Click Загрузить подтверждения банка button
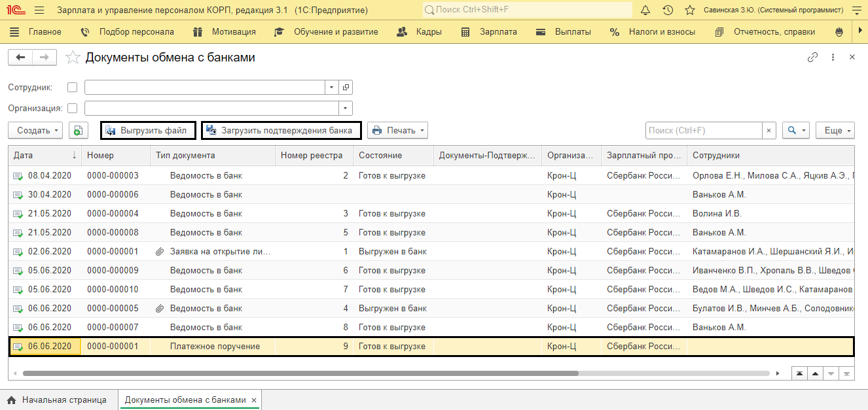Screen dimensions: 868x410 point(281,130)
